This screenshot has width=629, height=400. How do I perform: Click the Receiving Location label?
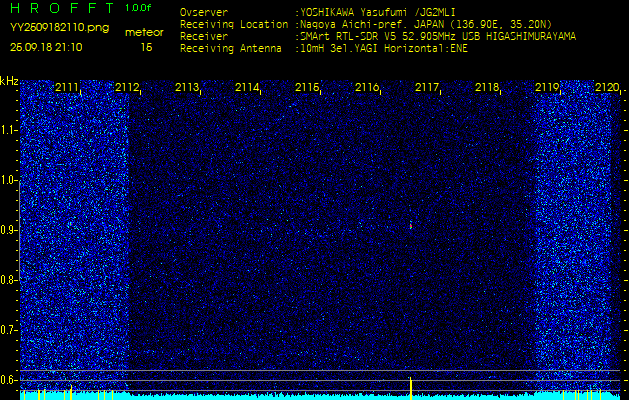[x=234, y=24]
